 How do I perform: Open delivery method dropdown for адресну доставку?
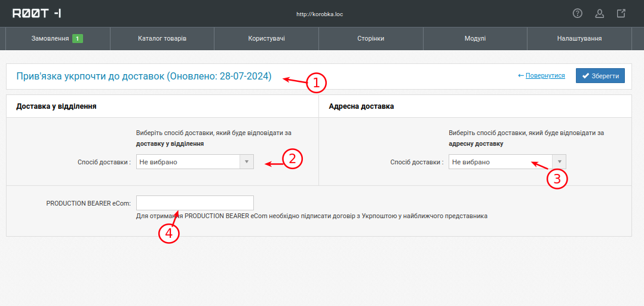[x=507, y=162]
